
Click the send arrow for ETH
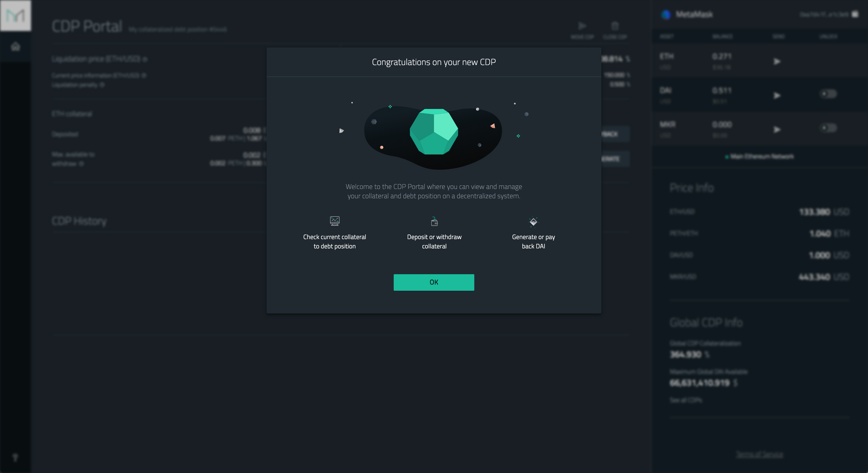777,61
